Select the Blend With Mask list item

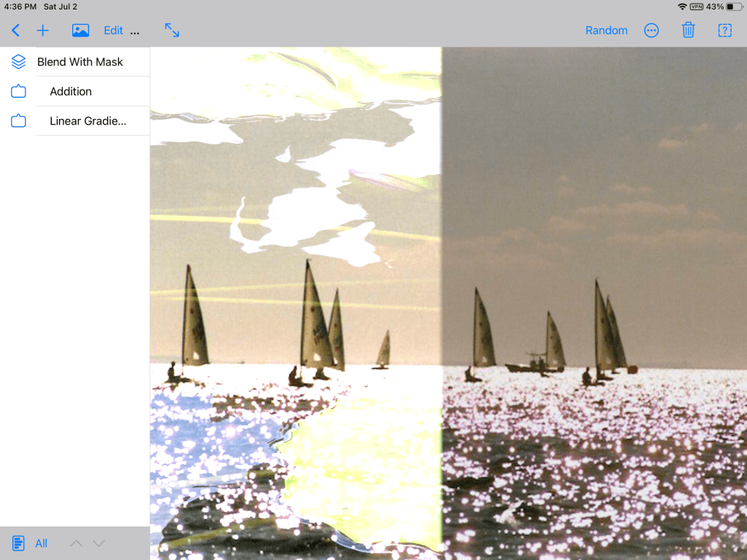tap(80, 62)
